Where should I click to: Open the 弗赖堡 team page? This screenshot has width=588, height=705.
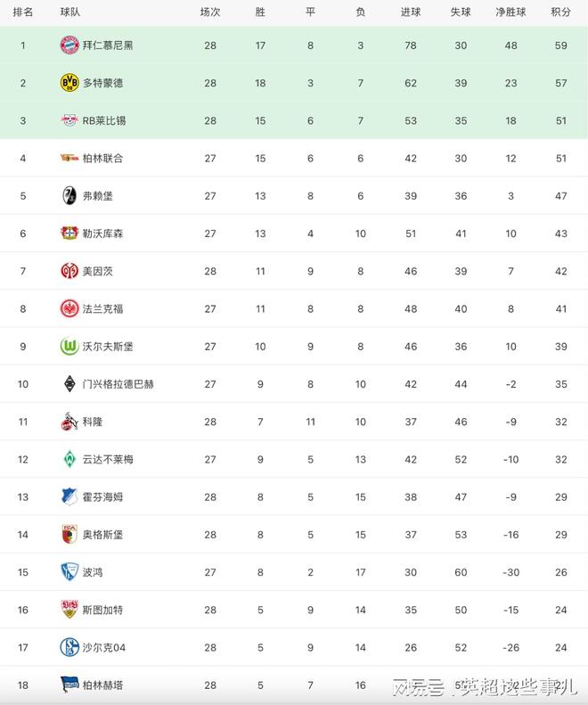pyautogui.click(x=98, y=196)
